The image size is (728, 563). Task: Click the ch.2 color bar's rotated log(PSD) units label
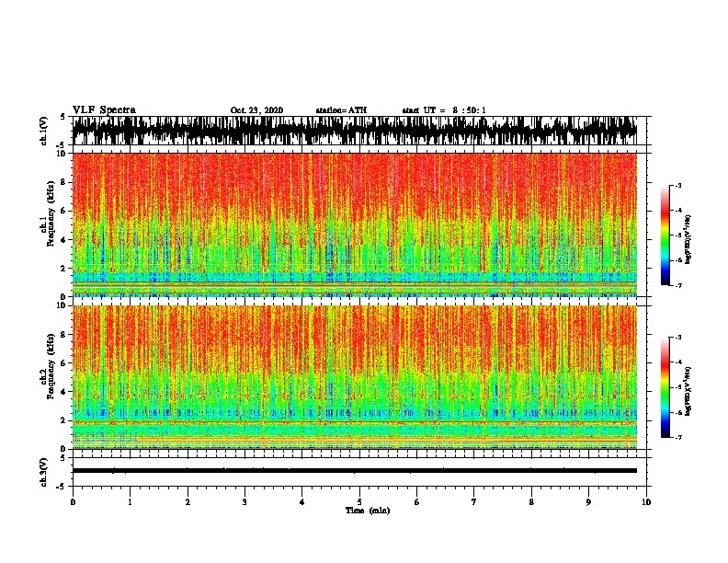(x=688, y=391)
